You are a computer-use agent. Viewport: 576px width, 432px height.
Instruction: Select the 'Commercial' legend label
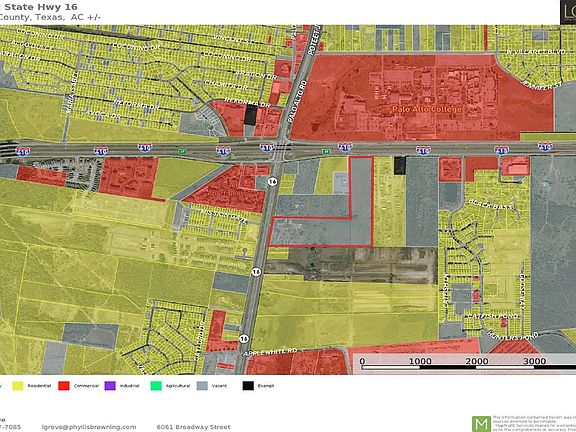86,386
